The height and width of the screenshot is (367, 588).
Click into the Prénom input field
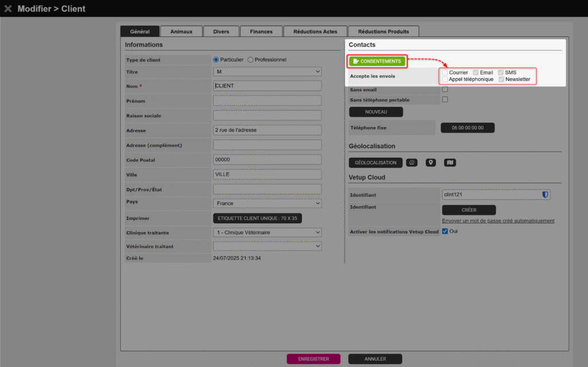pyautogui.click(x=267, y=101)
